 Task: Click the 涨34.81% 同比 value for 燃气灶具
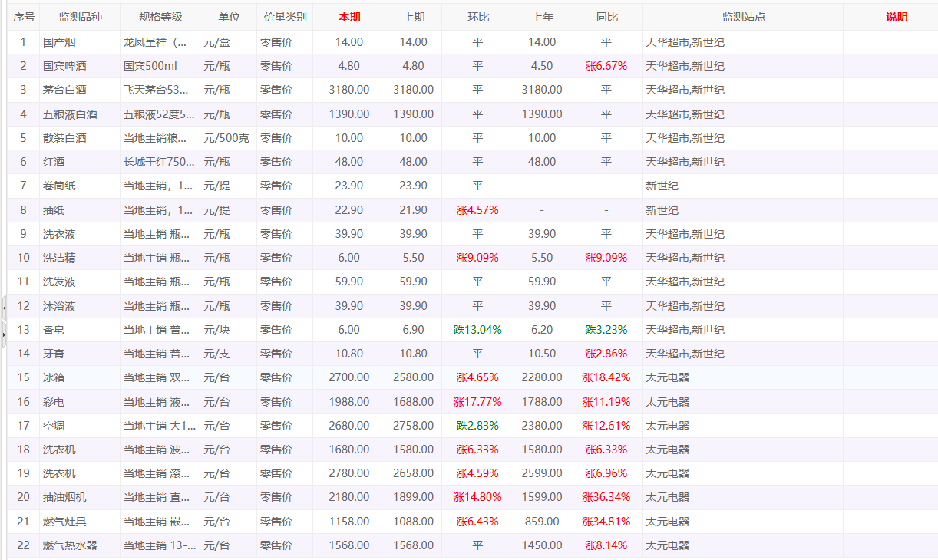(606, 522)
